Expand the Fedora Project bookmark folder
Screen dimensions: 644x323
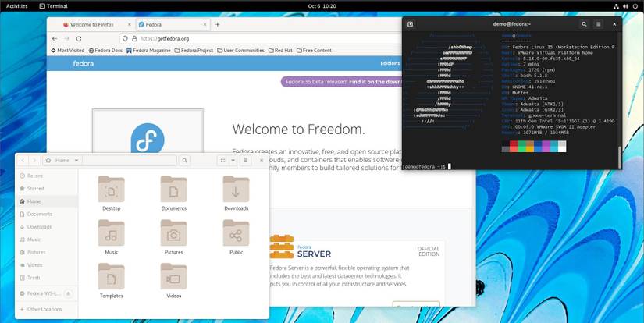pyautogui.click(x=194, y=51)
